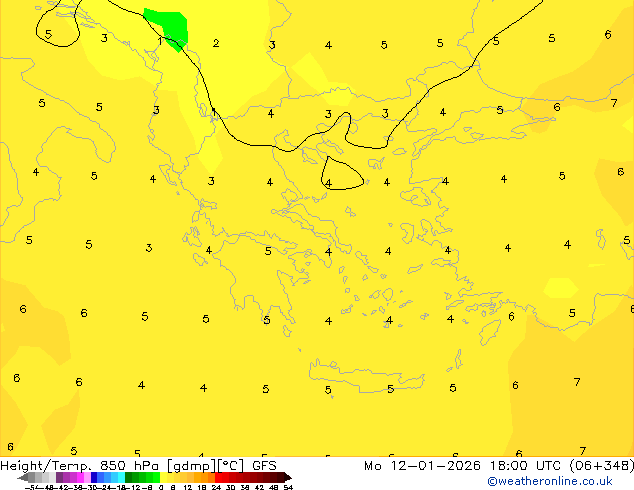Click the 24 label under the color scale
This screenshot has width=634, height=490.
point(216,487)
